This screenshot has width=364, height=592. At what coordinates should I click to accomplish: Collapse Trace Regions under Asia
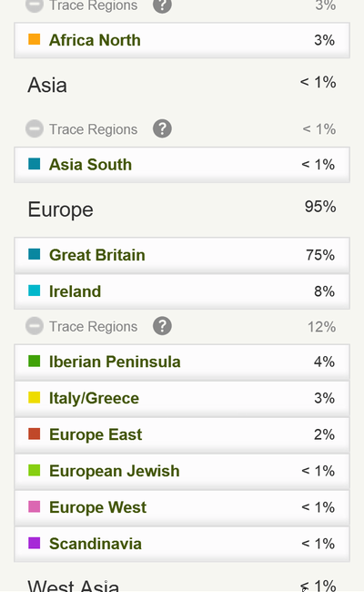(35, 128)
